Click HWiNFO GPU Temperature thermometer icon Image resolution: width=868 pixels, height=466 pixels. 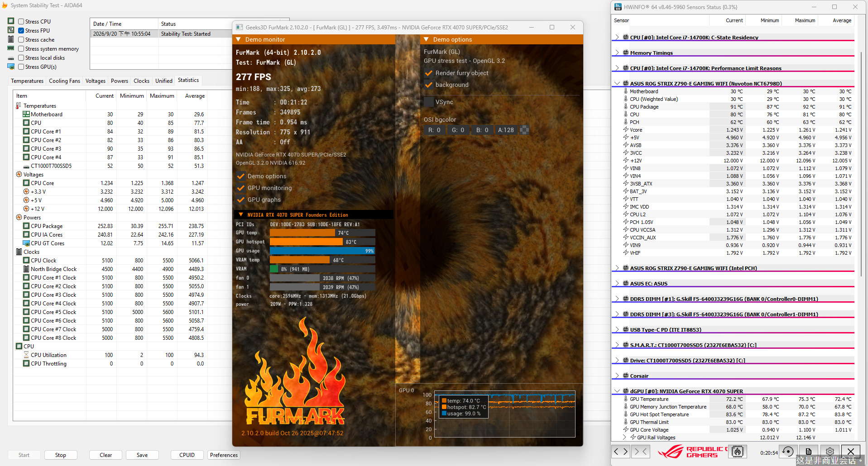pos(626,399)
